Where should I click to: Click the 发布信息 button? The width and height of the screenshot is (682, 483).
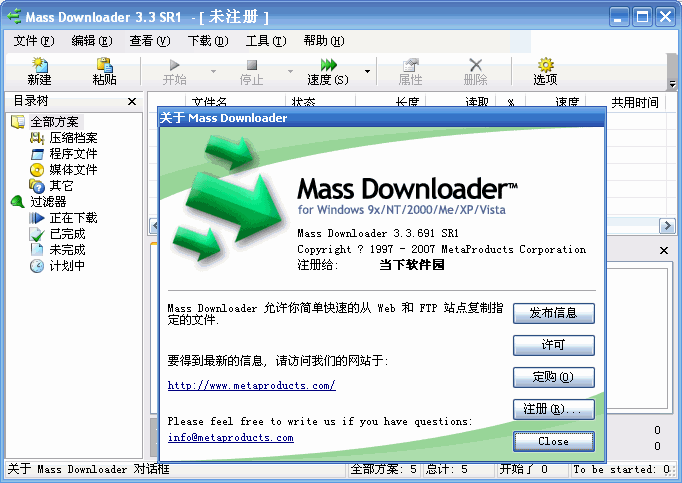click(x=554, y=313)
